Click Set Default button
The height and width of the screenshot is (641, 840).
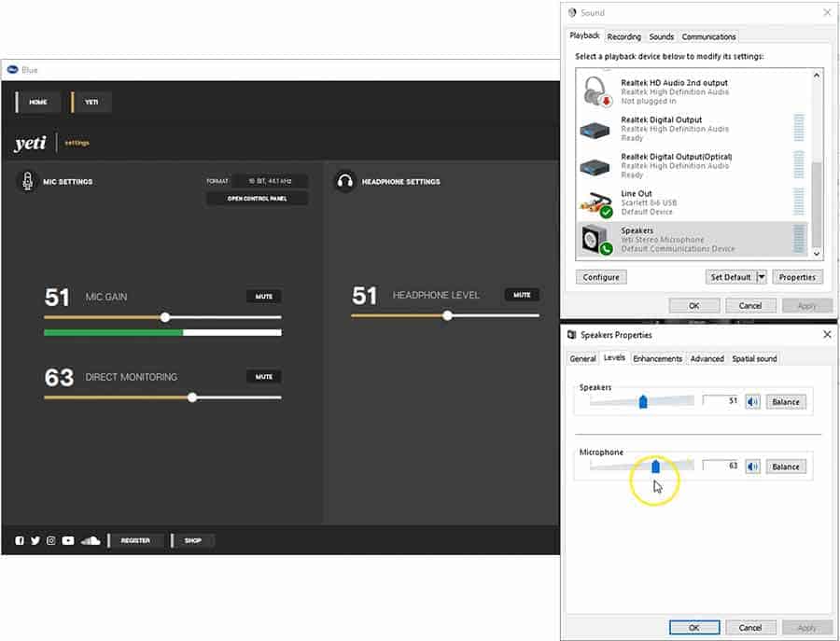[x=731, y=277]
